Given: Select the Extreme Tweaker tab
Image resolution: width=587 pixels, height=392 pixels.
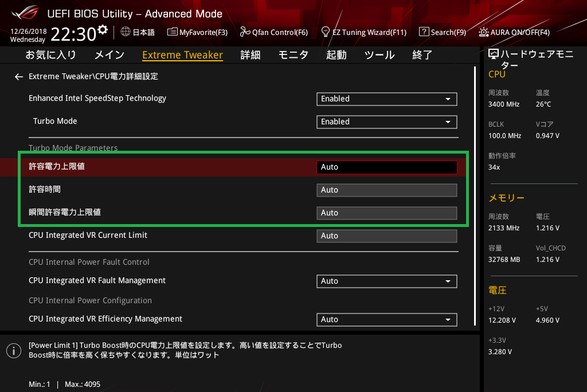Looking at the screenshot, I should [183, 55].
